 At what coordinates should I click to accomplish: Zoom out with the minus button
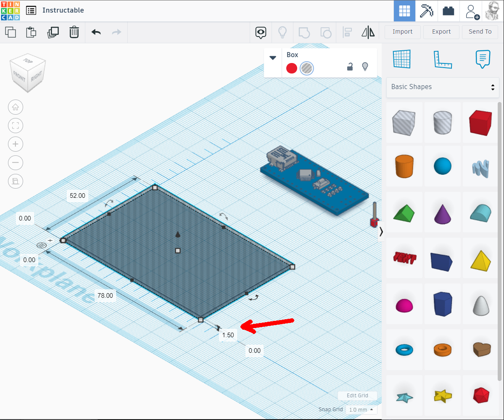point(16,163)
